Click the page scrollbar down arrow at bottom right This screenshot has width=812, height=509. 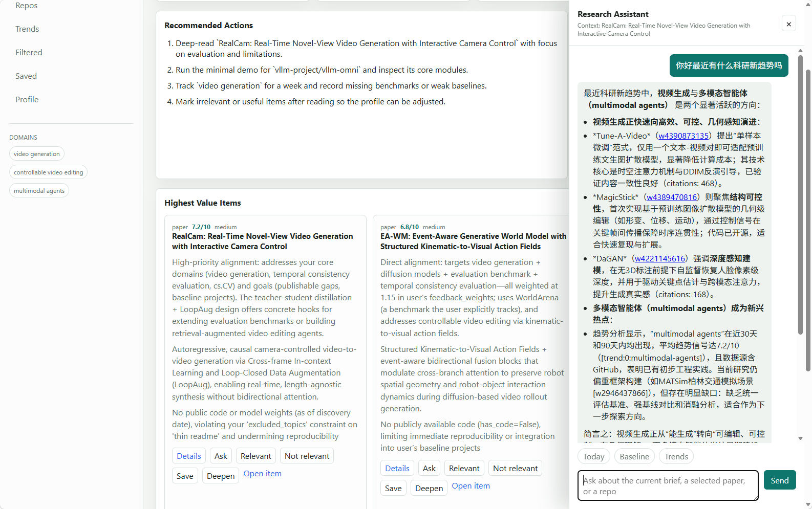[808, 505]
